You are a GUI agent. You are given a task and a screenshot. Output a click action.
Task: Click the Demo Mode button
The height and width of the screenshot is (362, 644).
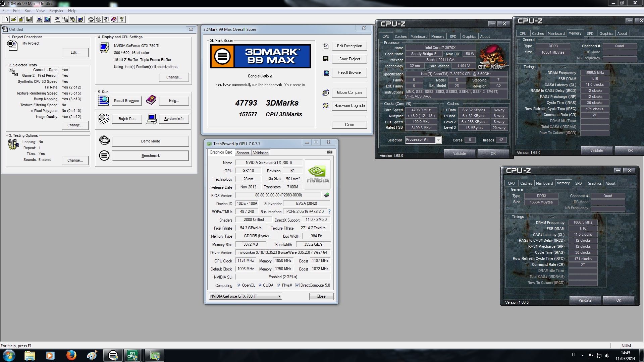tap(150, 141)
